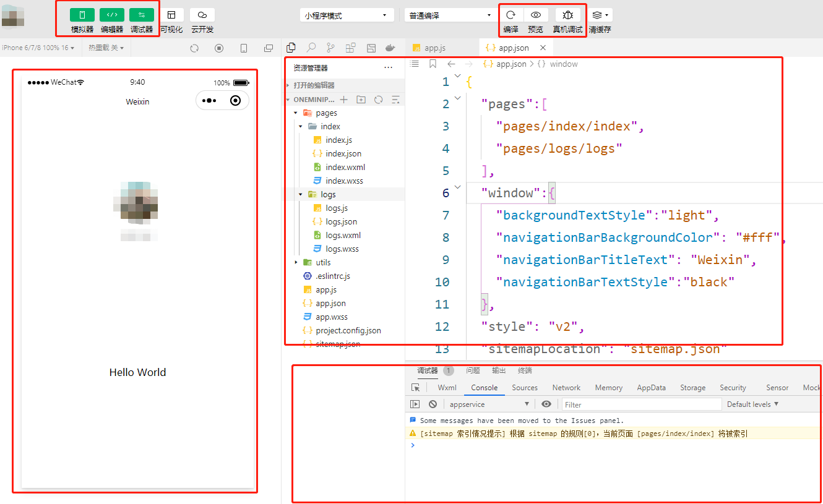Switch to the app.js editor tab

pyautogui.click(x=442, y=48)
